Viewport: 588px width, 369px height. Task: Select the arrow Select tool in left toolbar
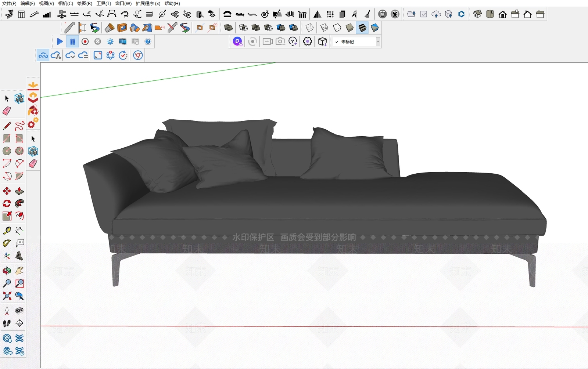point(7,98)
